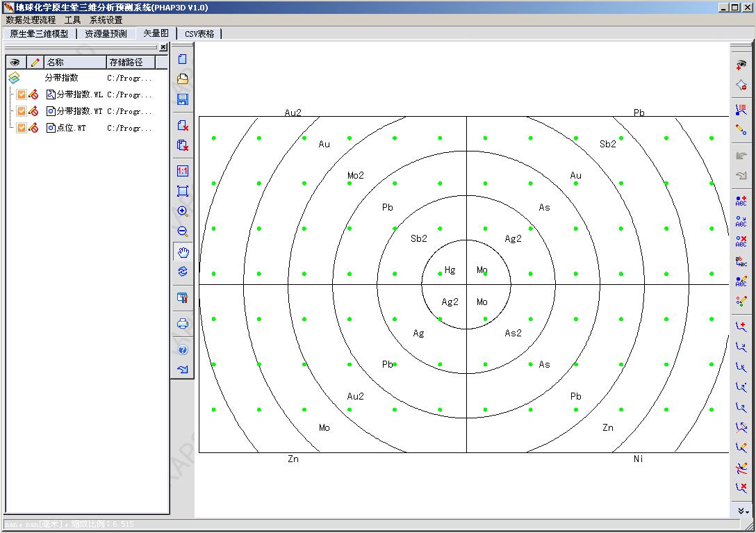This screenshot has height=533, width=756.
Task: Click the Sb2 label in upper-left quadrant
Action: (x=418, y=238)
